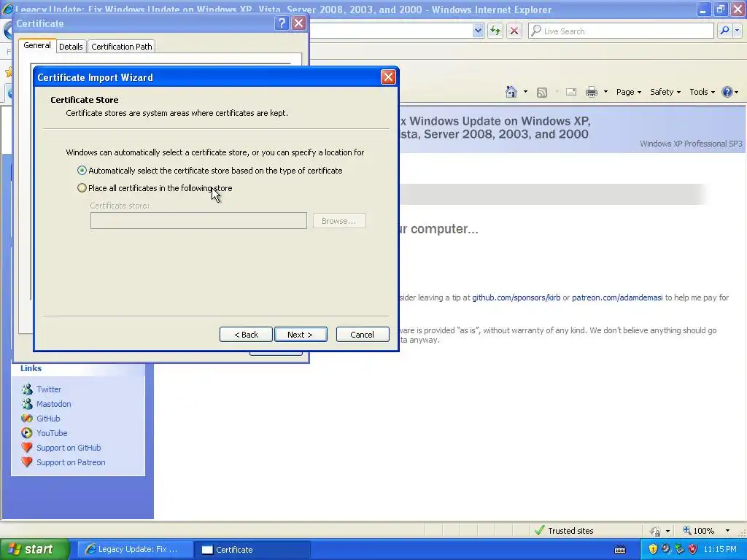Open the Support on Patreon link
Image resolution: width=747 pixels, height=560 pixels.
(x=71, y=462)
